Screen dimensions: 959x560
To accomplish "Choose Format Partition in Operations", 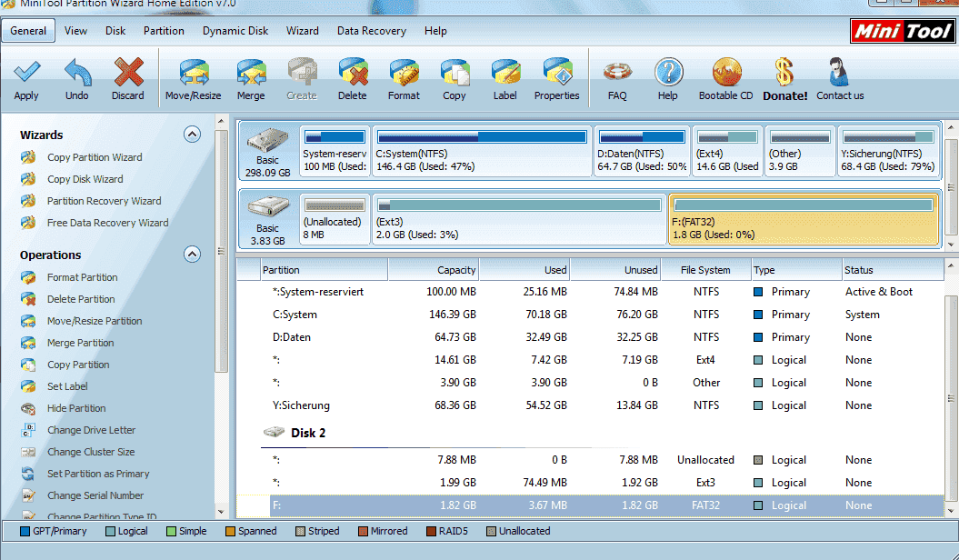I will pyautogui.click(x=82, y=277).
